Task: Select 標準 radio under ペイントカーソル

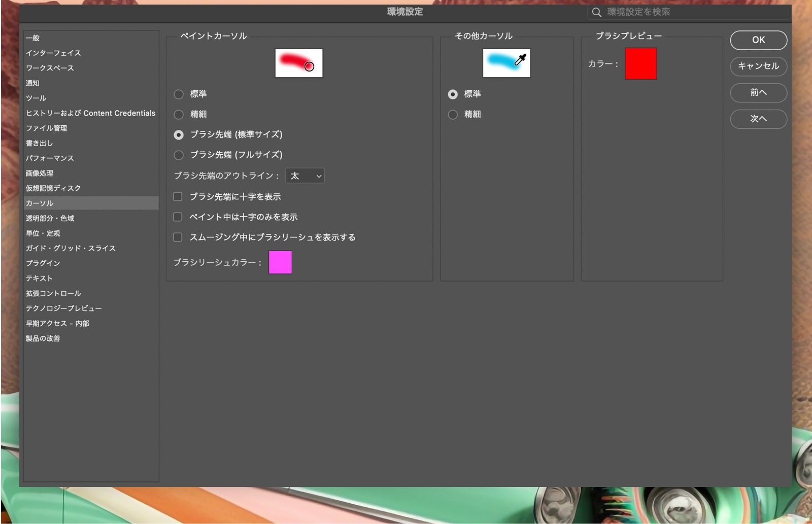Action: (179, 94)
